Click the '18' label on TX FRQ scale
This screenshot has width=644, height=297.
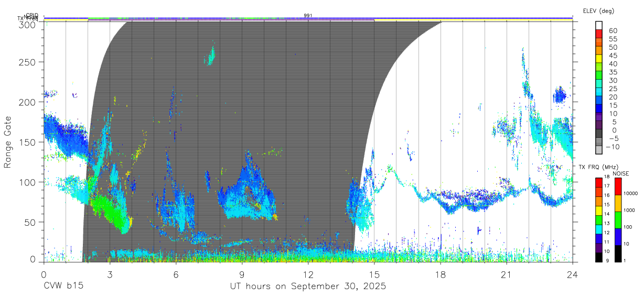607,177
